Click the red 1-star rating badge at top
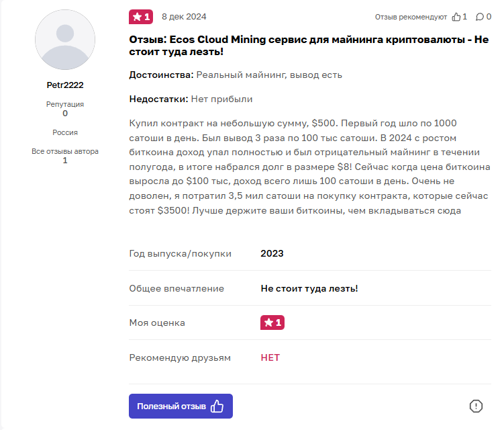Viewport: 504px width, 430px height. (141, 17)
